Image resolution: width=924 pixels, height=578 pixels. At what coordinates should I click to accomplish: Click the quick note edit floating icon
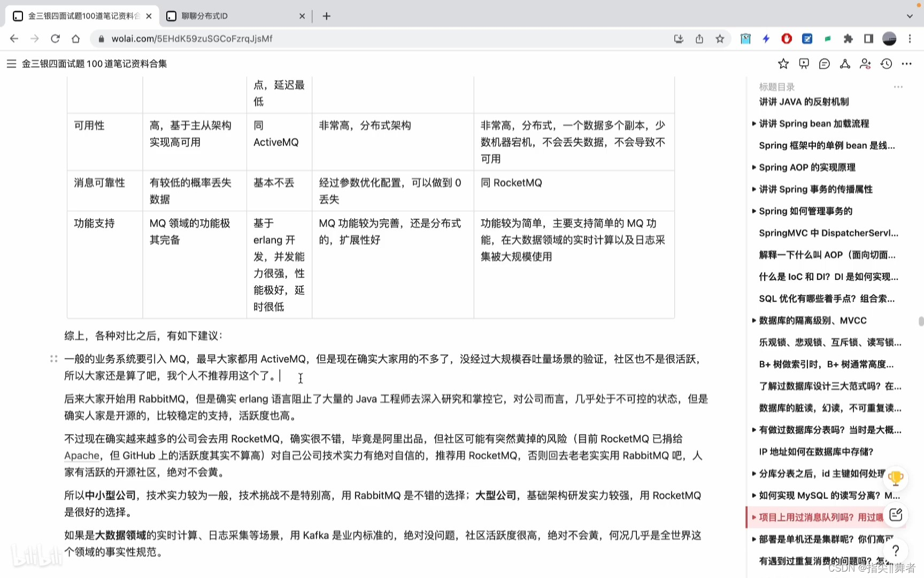click(896, 515)
